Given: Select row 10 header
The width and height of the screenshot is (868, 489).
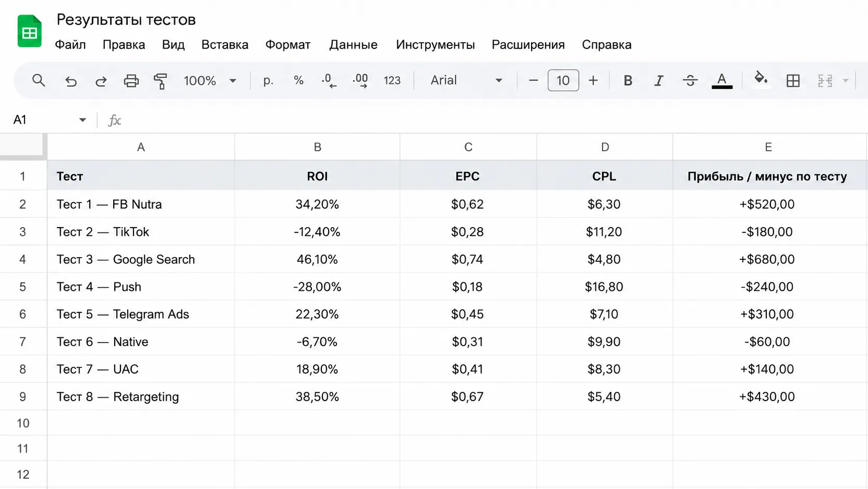Looking at the screenshot, I should click(23, 423).
